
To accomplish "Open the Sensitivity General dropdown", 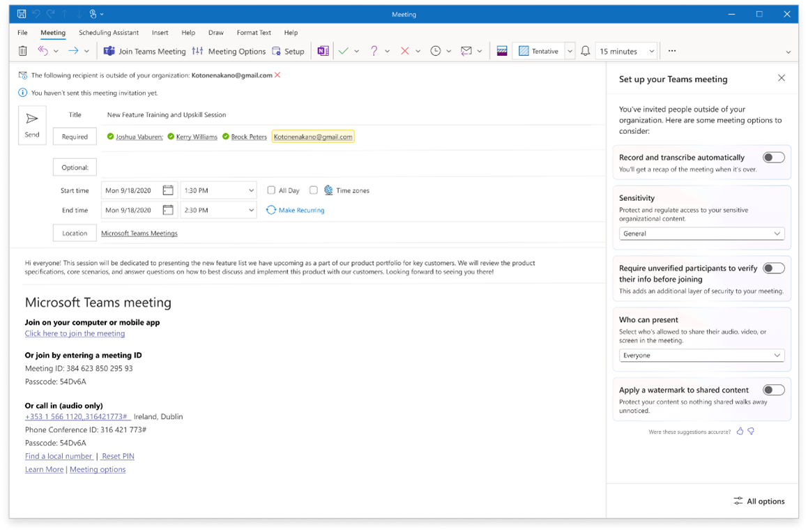I will coord(702,234).
